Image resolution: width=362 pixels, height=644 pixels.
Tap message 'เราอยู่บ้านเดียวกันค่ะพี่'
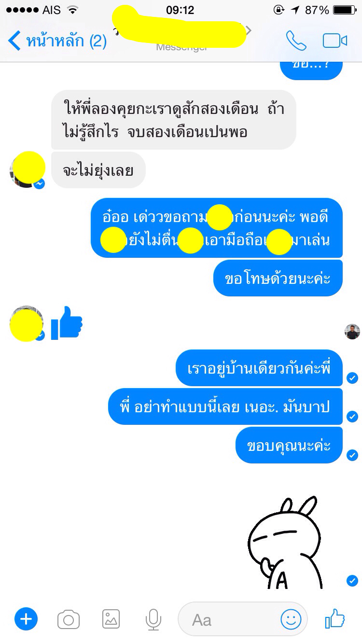[259, 368]
